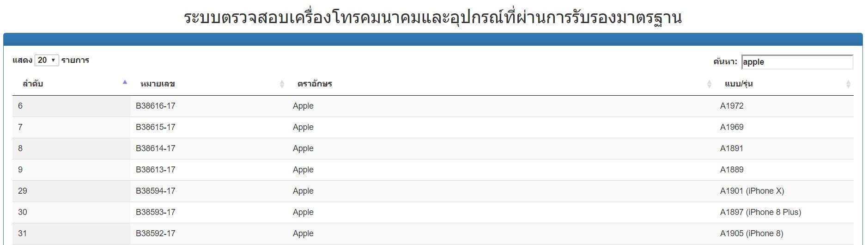Open the 20 entries per page dropdown
This screenshot has width=868, height=245.
pyautogui.click(x=47, y=60)
